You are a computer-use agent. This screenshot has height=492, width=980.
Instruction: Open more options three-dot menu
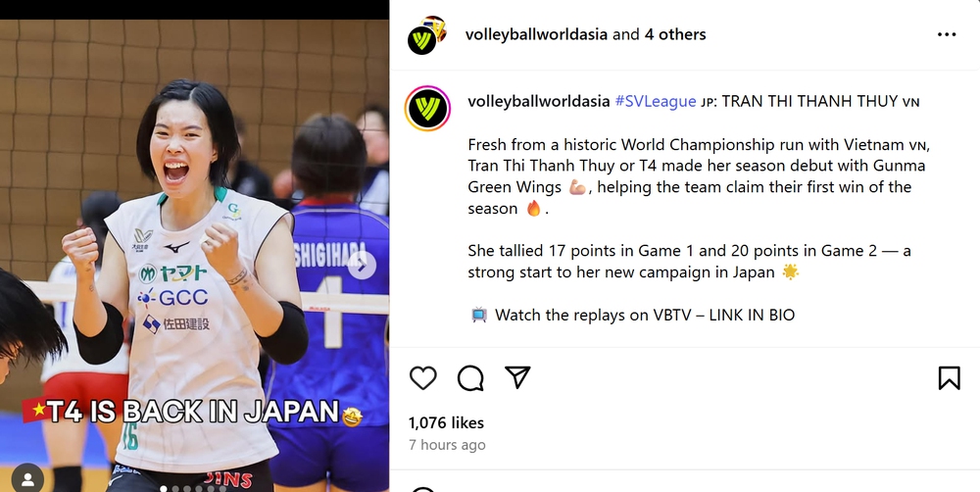947,34
